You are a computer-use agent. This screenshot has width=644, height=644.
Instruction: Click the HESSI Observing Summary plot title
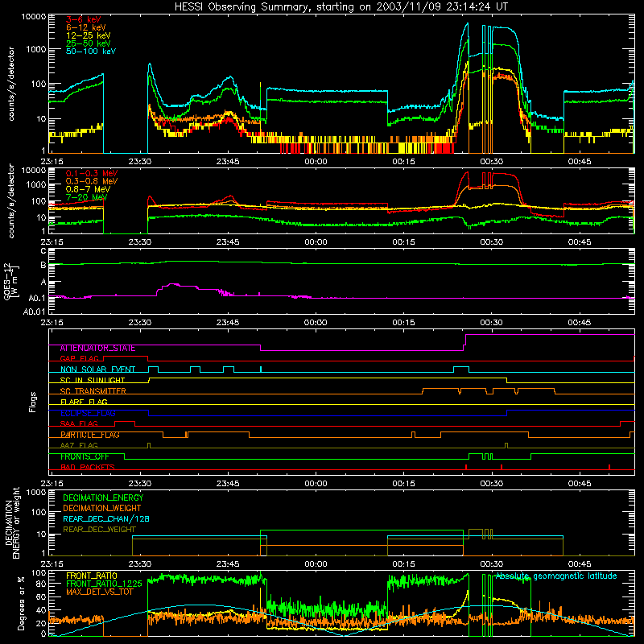pos(341,7)
